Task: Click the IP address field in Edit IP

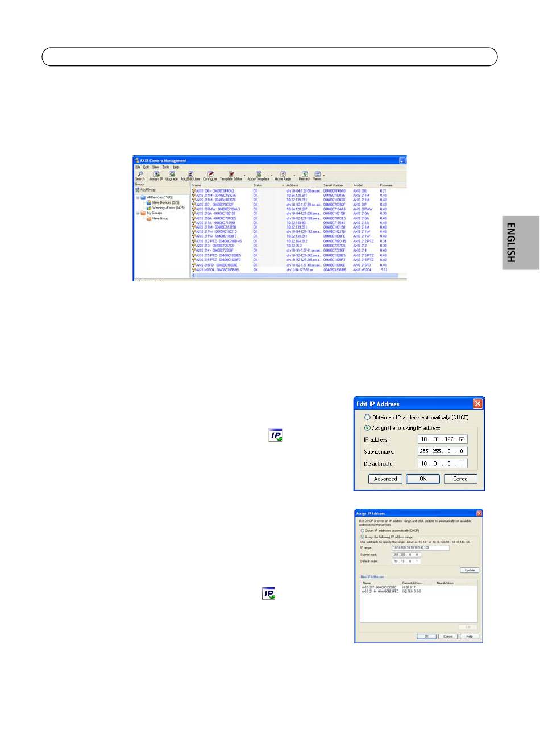Action: point(443,439)
